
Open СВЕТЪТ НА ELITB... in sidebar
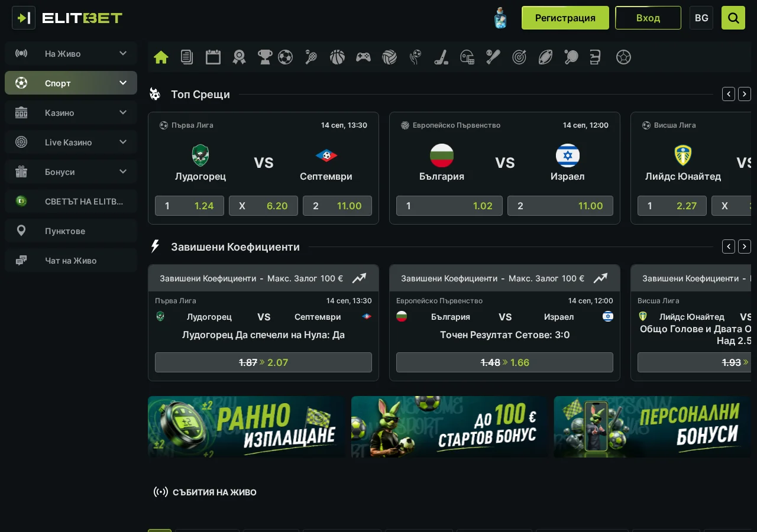(71, 201)
